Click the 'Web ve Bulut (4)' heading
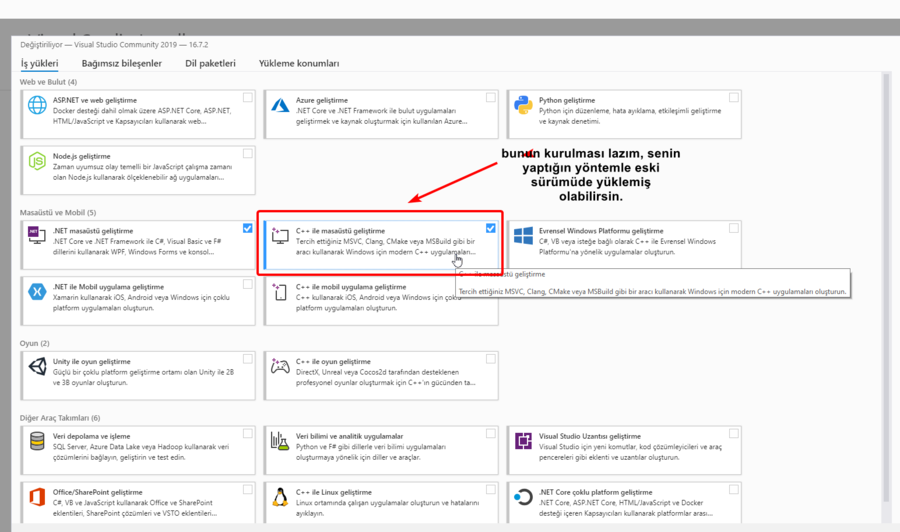The image size is (900, 532). point(48,82)
